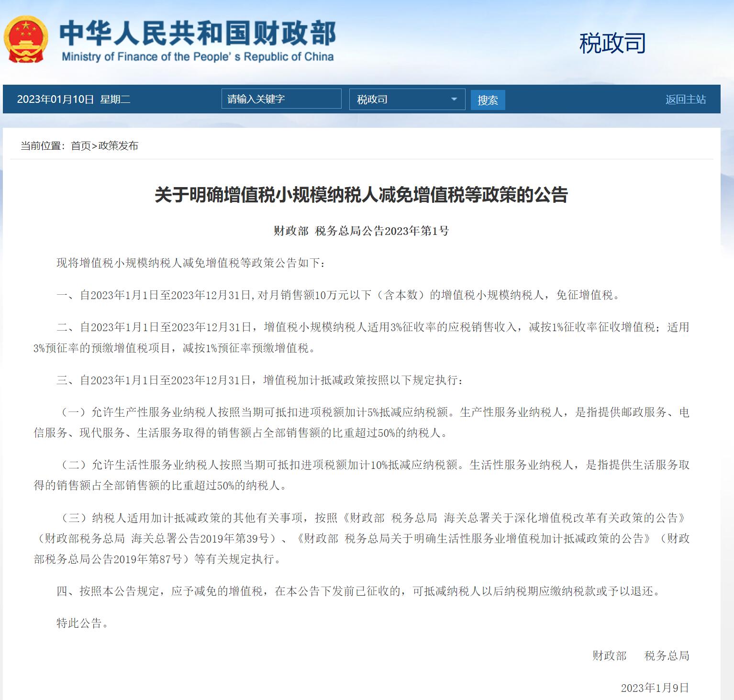Click the date 2023年01月10日 星期二 display
The height and width of the screenshot is (700, 734).
point(74,99)
